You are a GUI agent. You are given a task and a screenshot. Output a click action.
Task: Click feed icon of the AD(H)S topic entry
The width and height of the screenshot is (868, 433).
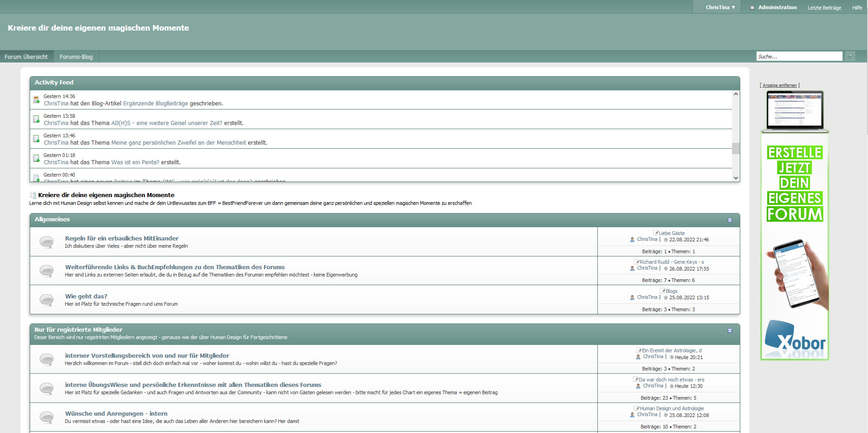point(37,120)
